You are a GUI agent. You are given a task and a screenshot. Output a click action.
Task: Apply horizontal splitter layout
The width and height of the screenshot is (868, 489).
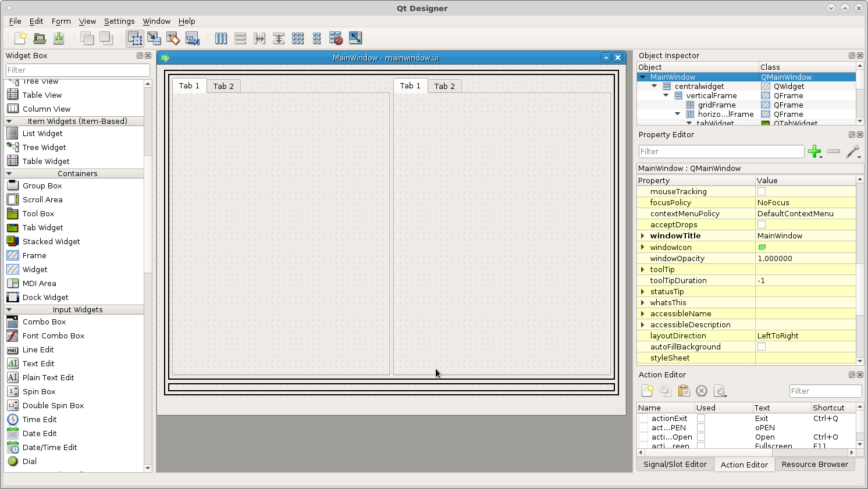(x=259, y=38)
